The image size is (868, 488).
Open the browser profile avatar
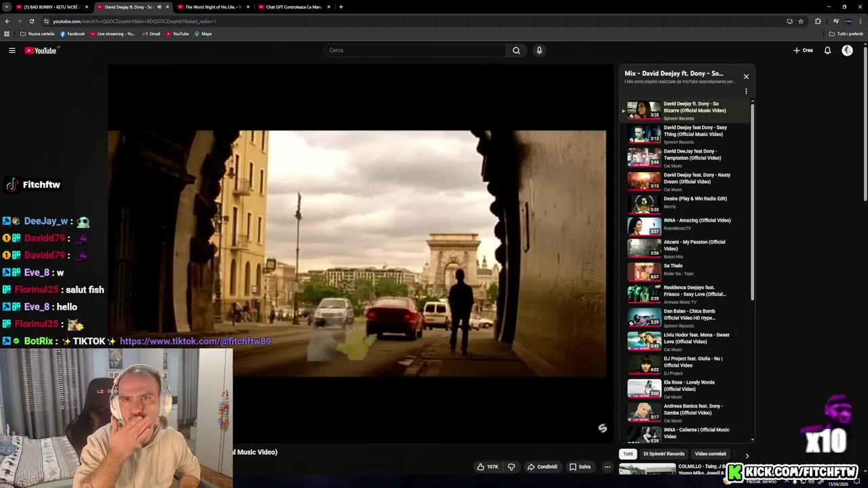(848, 21)
